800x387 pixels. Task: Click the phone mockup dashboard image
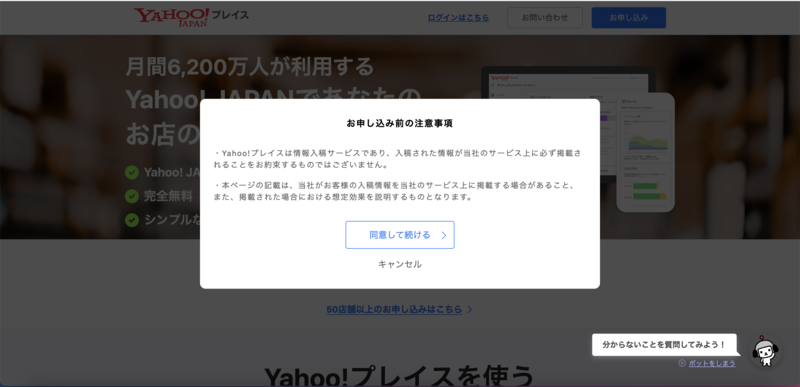(x=645, y=152)
